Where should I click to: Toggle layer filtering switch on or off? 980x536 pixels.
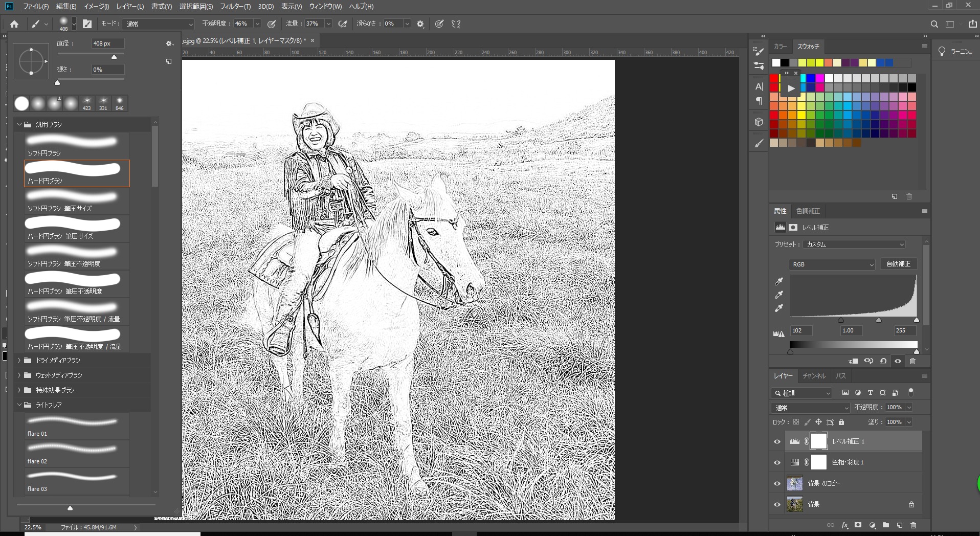point(910,392)
